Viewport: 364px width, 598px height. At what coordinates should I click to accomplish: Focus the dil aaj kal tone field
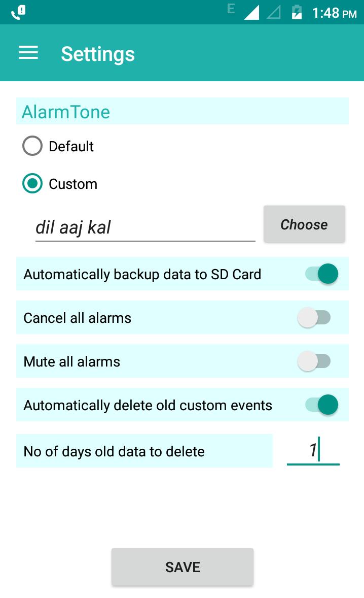pyautogui.click(x=145, y=228)
